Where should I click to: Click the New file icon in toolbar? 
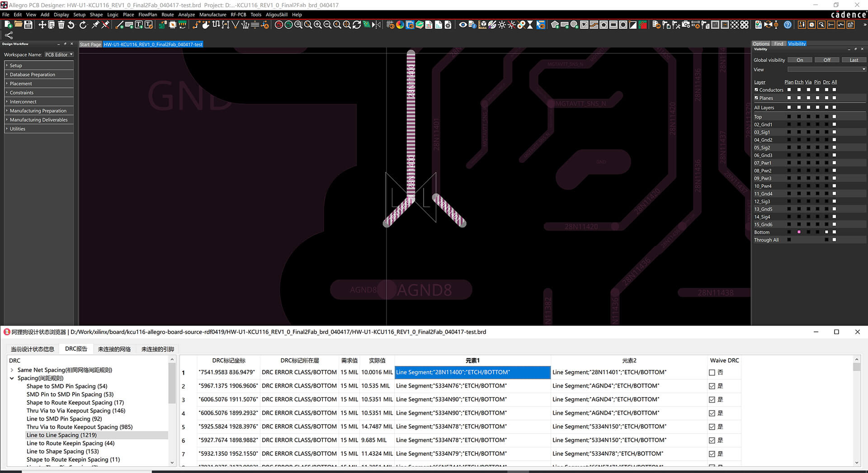(8, 24)
